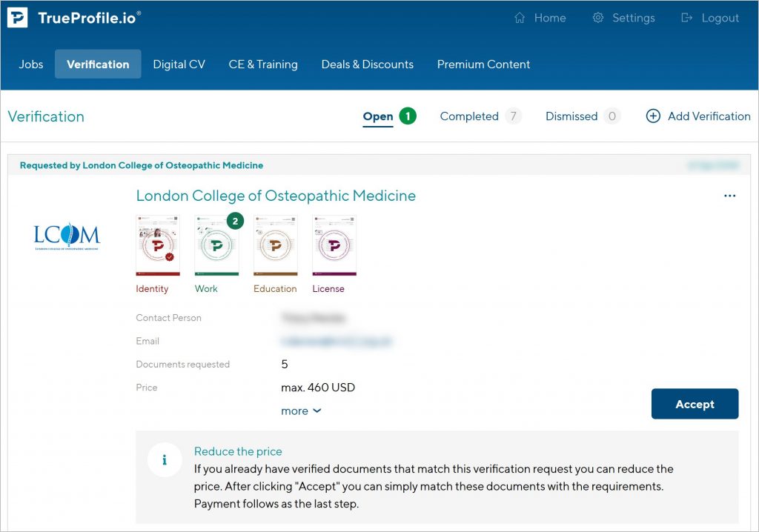The image size is (759, 532).
Task: Open the License document thumbnail
Action: (334, 245)
